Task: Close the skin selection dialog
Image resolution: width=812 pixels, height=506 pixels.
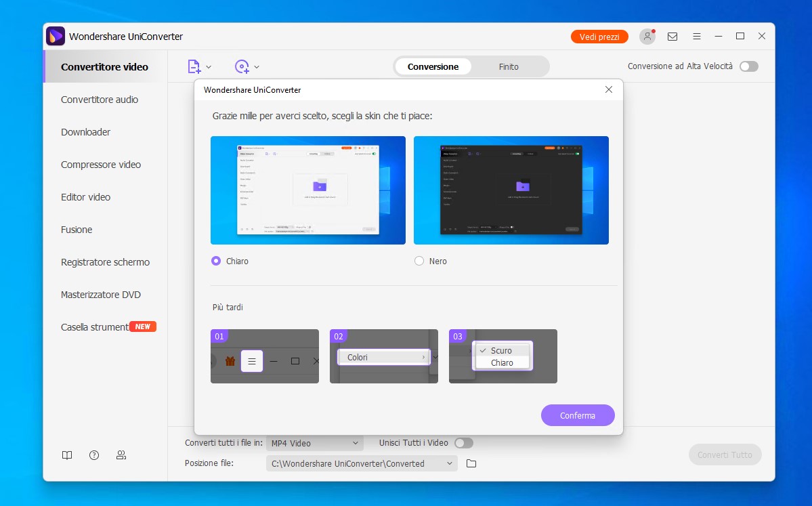Action: pos(608,89)
